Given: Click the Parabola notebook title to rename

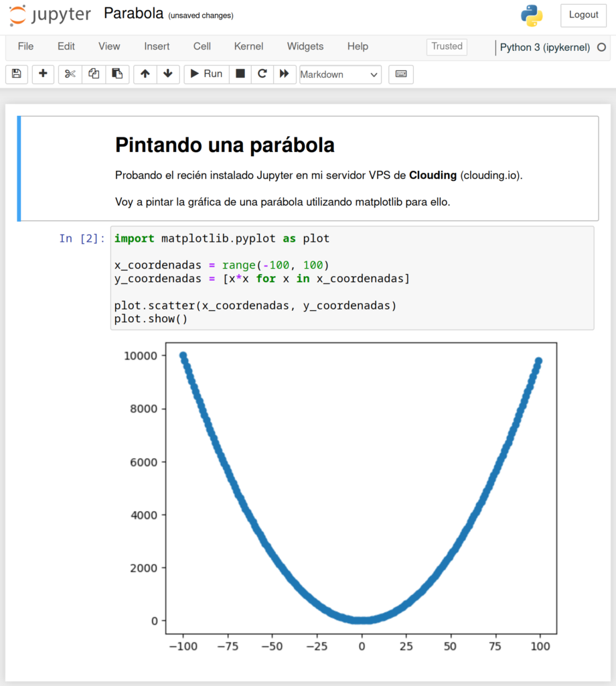Looking at the screenshot, I should 133,13.
